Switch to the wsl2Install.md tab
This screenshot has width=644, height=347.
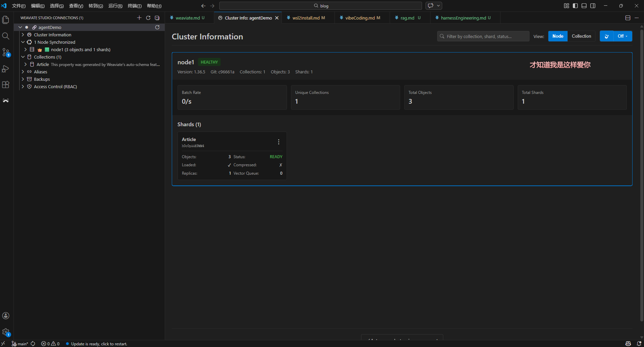tap(308, 18)
